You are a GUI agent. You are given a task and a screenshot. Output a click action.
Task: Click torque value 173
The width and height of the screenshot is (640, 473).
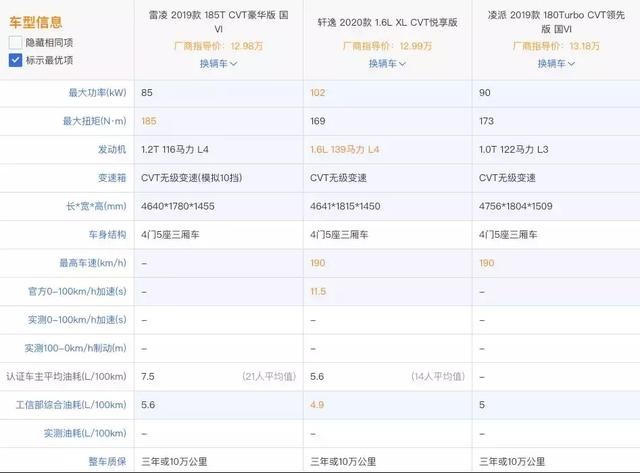tap(486, 121)
